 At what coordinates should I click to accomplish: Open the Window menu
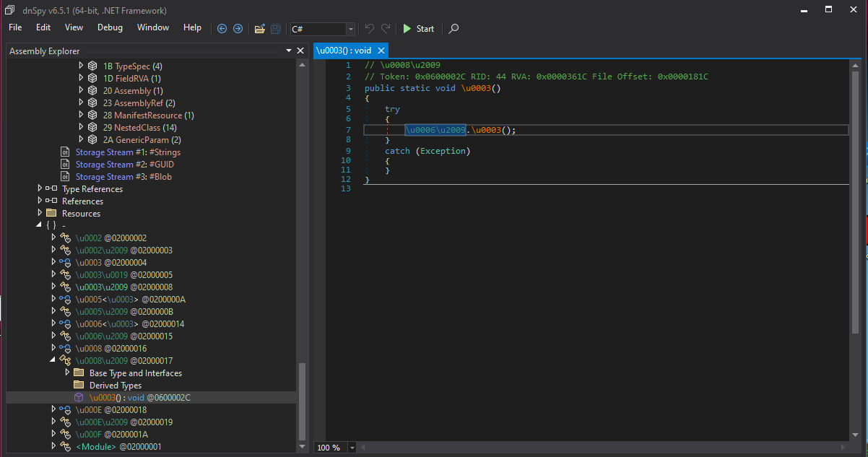coord(153,27)
